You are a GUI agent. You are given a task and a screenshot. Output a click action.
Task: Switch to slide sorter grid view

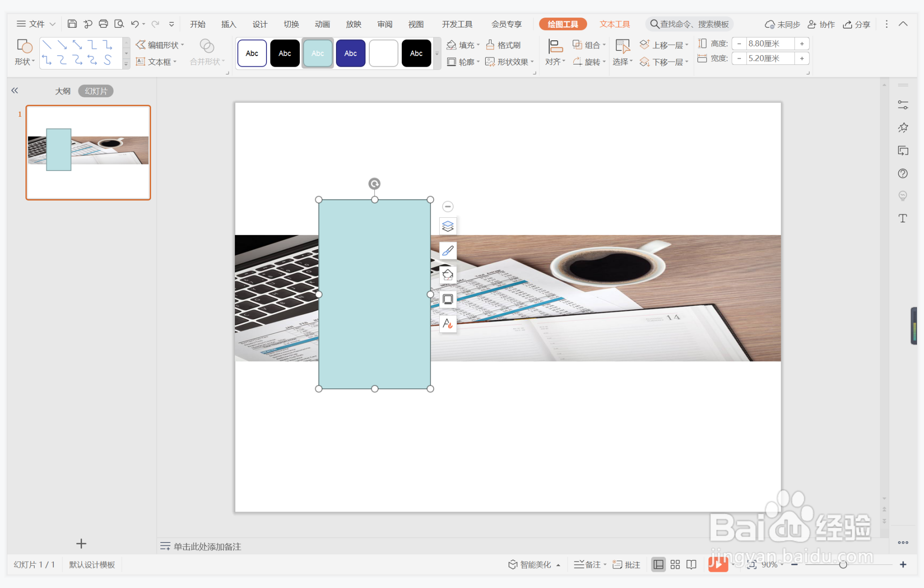675,564
